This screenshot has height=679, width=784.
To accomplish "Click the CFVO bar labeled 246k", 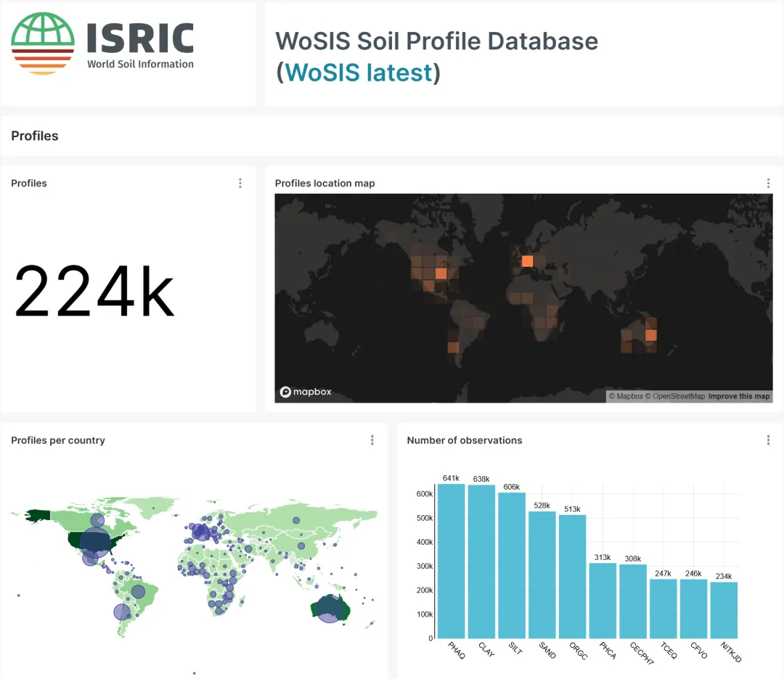I will coord(693,609).
